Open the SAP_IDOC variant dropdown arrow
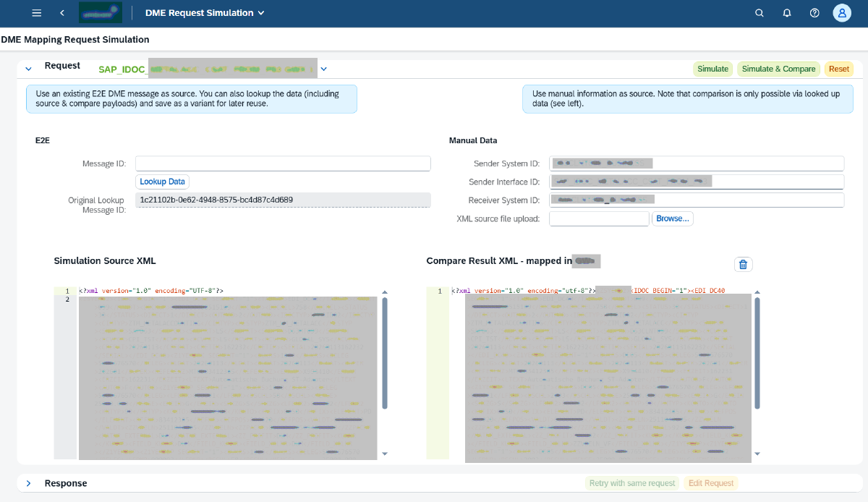868x502 pixels. (x=324, y=69)
